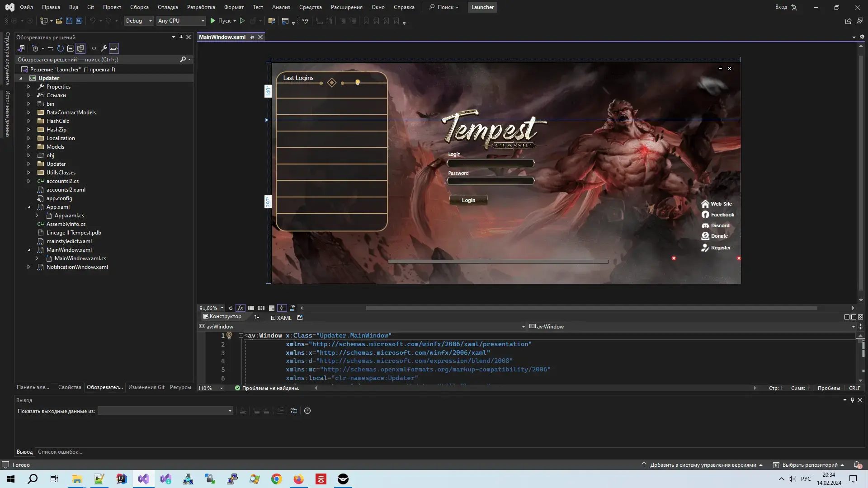
Task: Expand the DataContractModels folder
Action: pos(28,113)
